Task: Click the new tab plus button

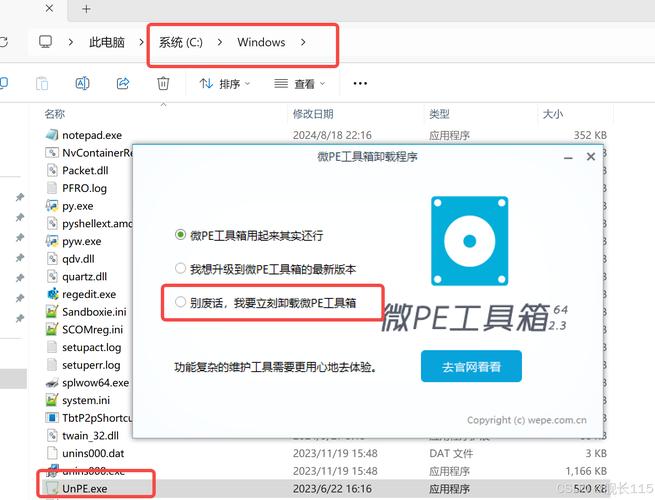Action: (x=86, y=9)
